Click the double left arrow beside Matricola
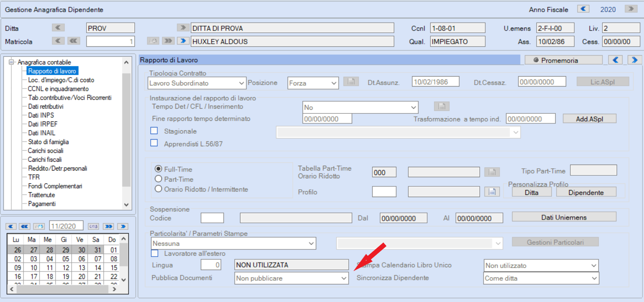 coord(74,41)
